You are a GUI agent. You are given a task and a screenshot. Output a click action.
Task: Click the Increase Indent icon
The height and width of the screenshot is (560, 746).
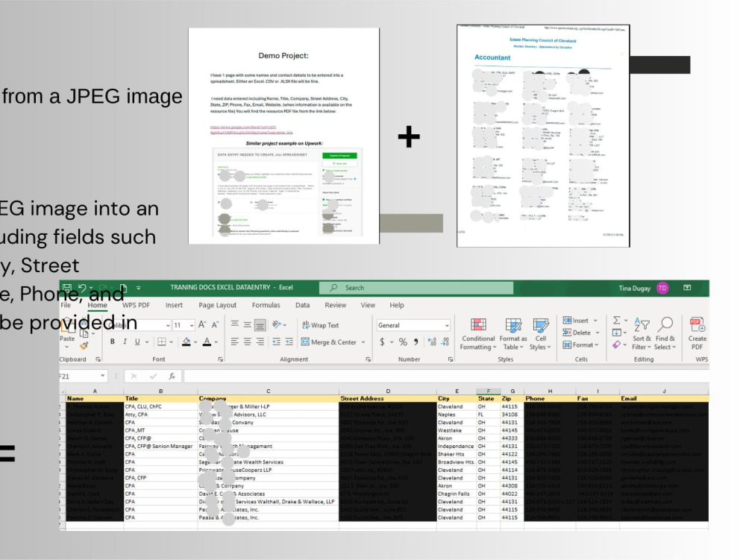(x=289, y=342)
